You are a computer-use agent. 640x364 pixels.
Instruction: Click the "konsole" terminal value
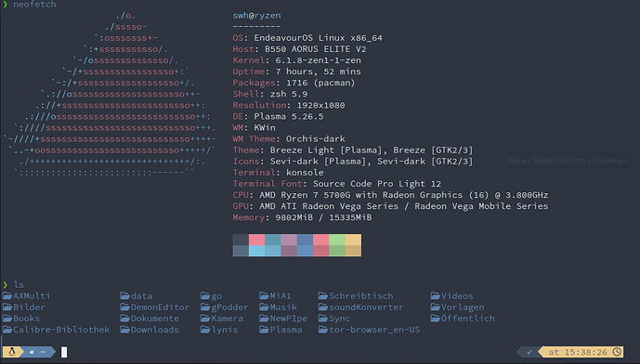[x=305, y=173]
